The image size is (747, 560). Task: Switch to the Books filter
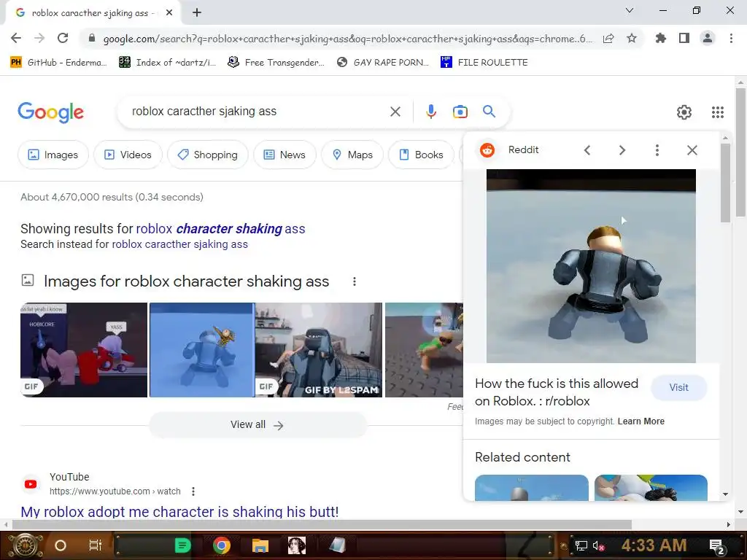(421, 155)
